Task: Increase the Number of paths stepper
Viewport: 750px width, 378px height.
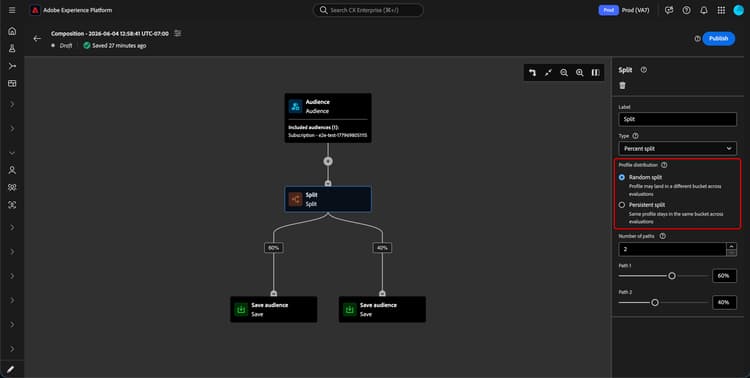Action: (x=731, y=246)
